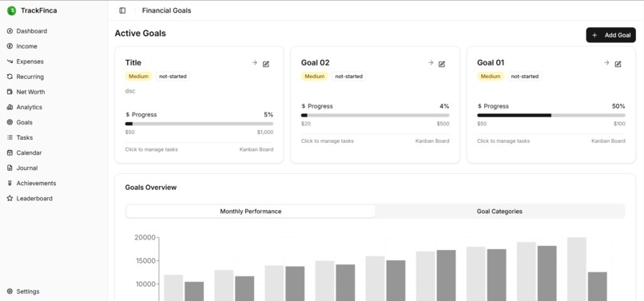Screen dimensions: 644x301
Task: Click the 'Financial Goals' page title
Action: point(166,10)
